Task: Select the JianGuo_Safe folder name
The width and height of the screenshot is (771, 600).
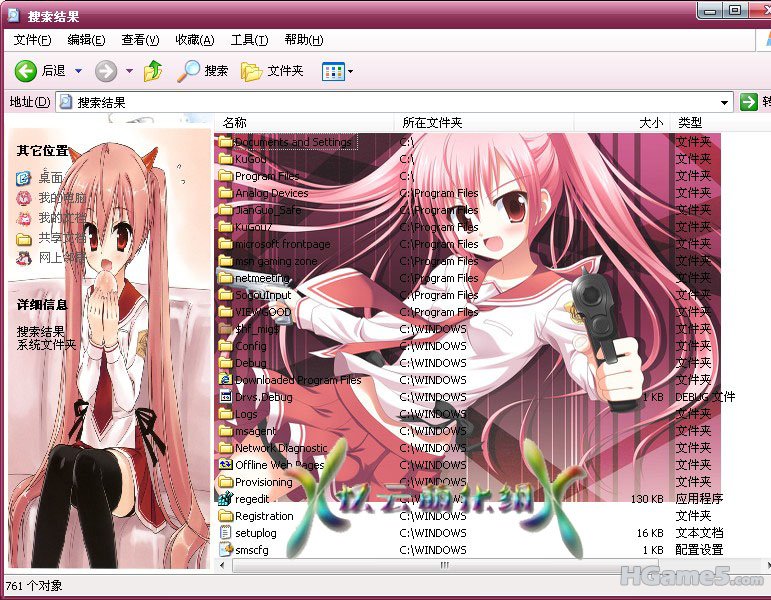Action: [268, 210]
